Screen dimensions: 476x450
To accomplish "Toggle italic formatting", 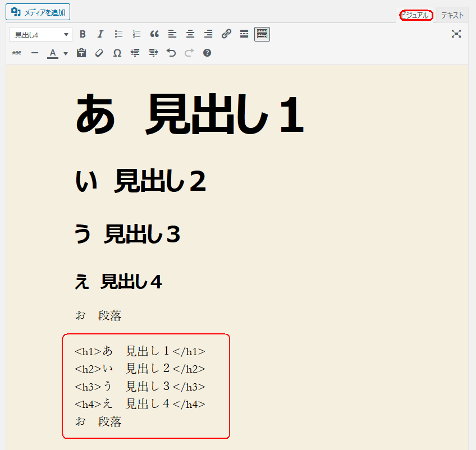I will [x=100, y=34].
